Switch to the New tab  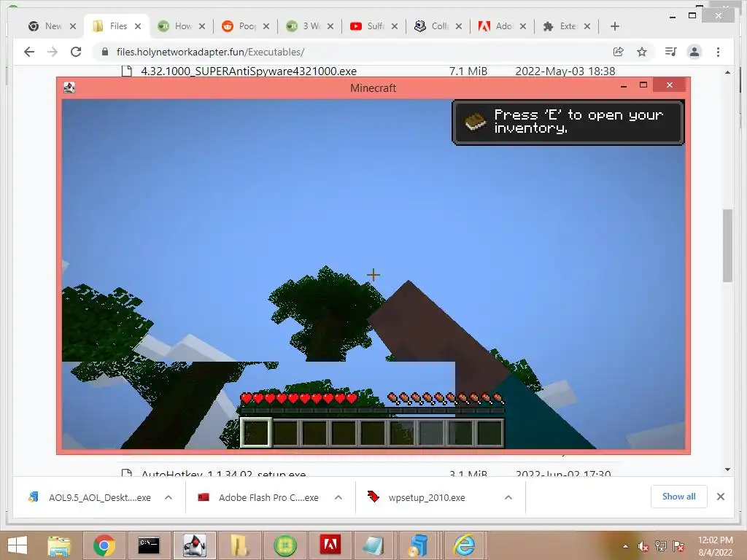(53, 26)
